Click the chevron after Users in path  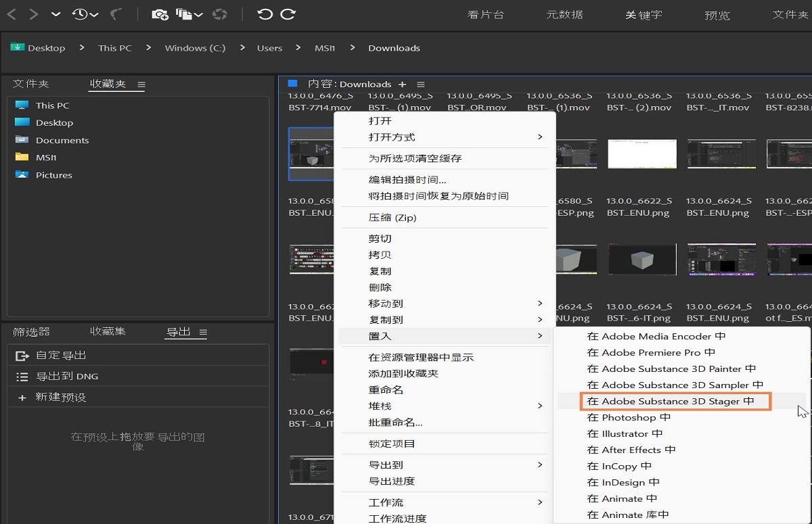[298, 48]
